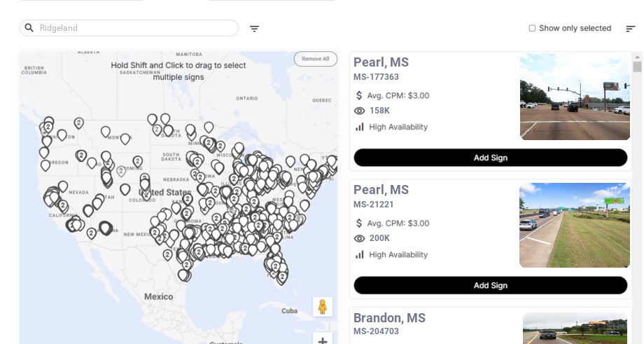Image resolution: width=644 pixels, height=344 pixels.
Task: Select the Pearl, MS MS-21221 listing title
Action: point(381,190)
